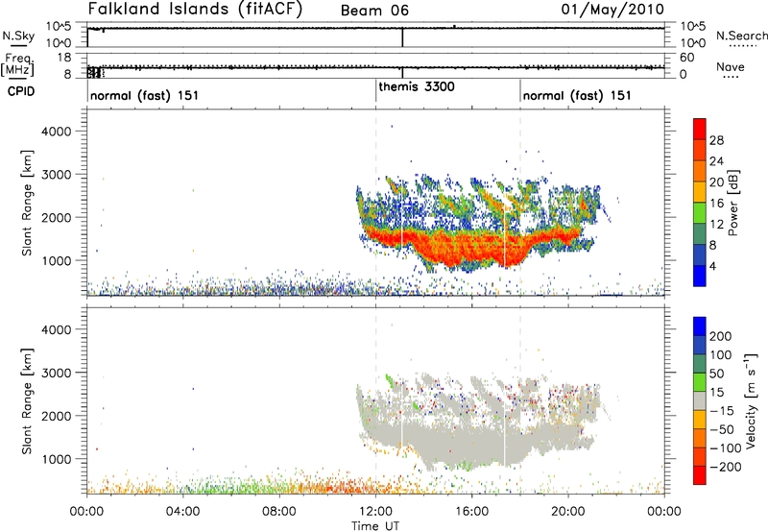This screenshot has width=768, height=532.
Task: Click the blue bottom of power colorbar
Action: point(700,276)
